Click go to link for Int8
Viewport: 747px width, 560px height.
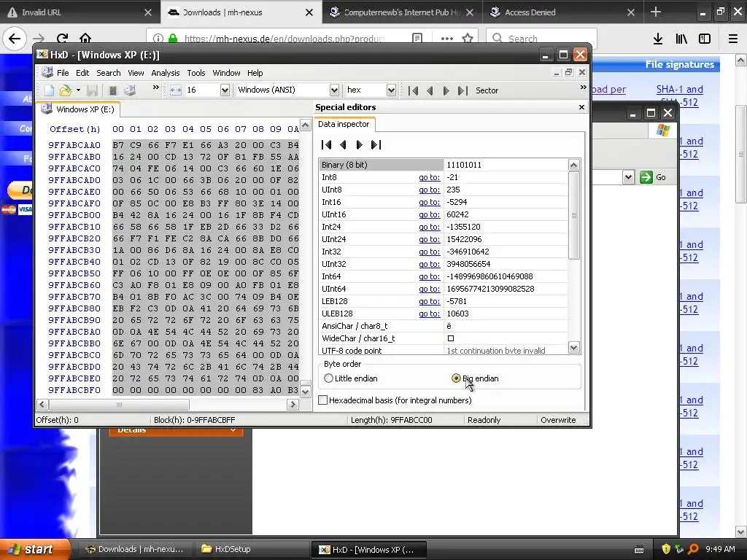(429, 177)
